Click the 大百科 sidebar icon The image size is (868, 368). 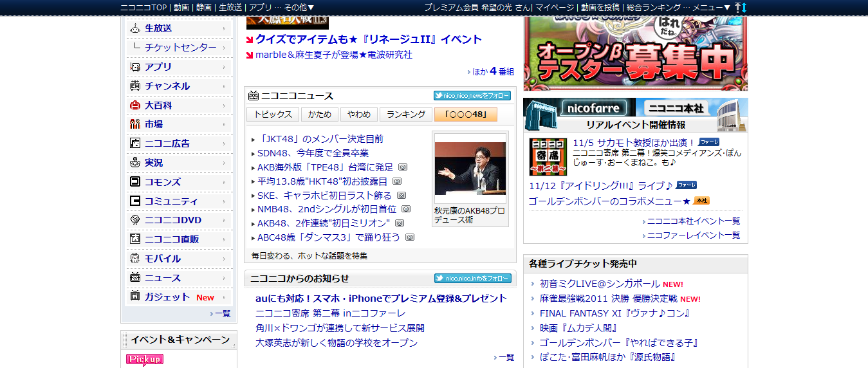[135, 105]
